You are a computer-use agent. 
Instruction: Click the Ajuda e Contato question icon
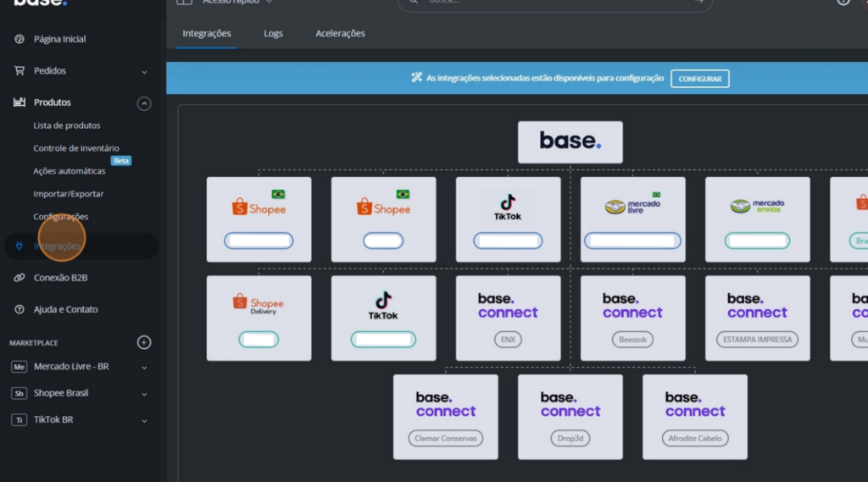click(19, 309)
